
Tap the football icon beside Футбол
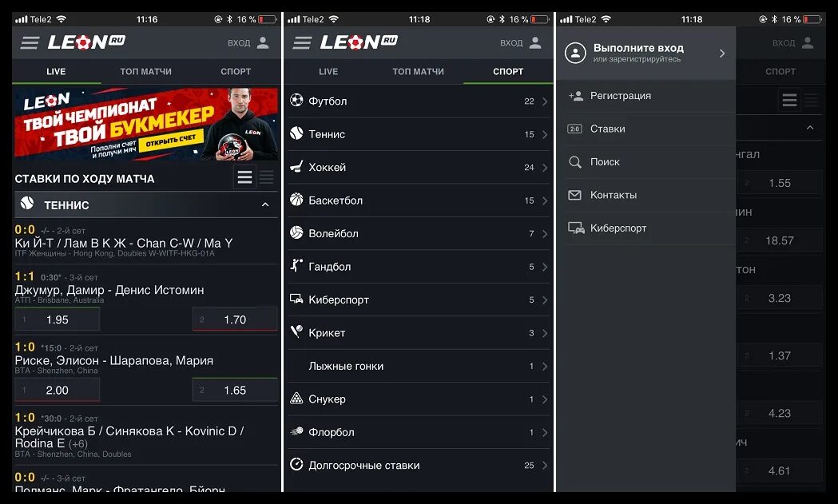(x=296, y=100)
